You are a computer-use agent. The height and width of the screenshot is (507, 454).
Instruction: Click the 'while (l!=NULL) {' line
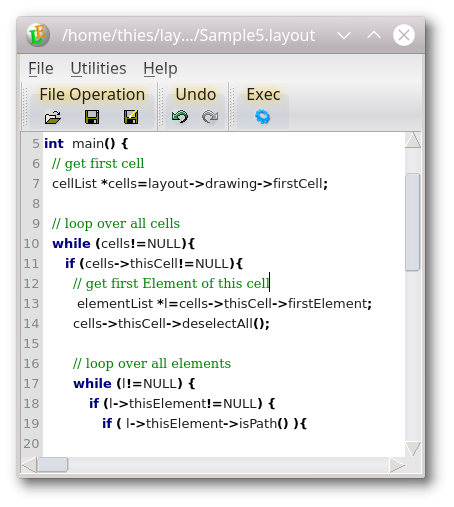[134, 384]
